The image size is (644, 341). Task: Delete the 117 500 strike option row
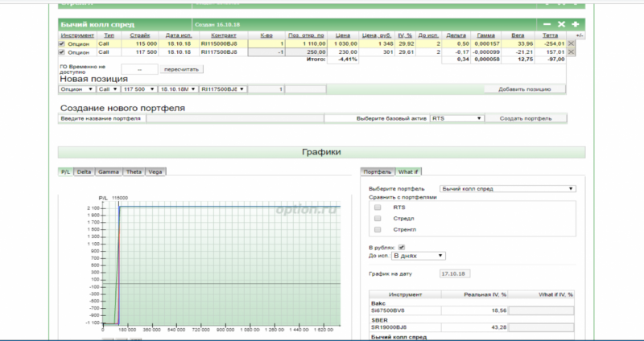(x=571, y=51)
